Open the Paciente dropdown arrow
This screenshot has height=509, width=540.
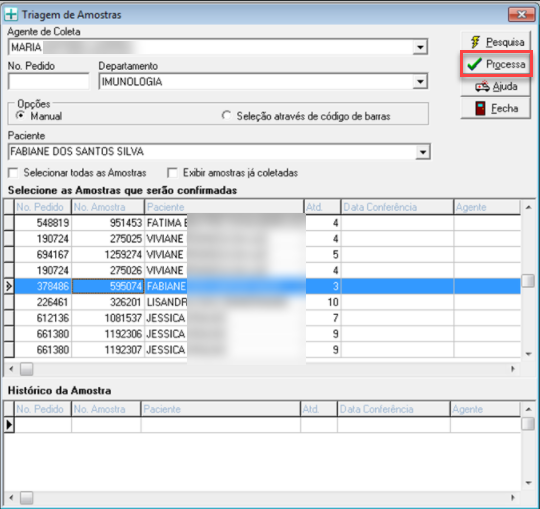423,152
